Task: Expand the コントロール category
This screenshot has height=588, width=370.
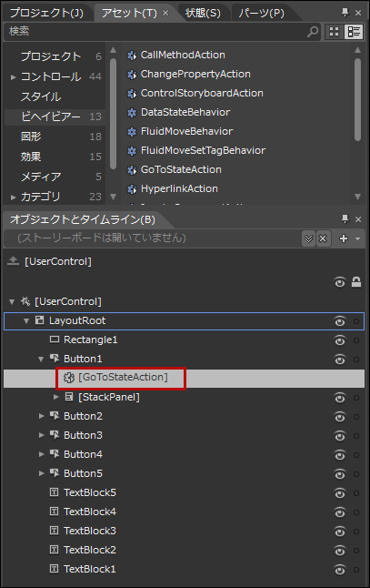Action: tap(13, 76)
